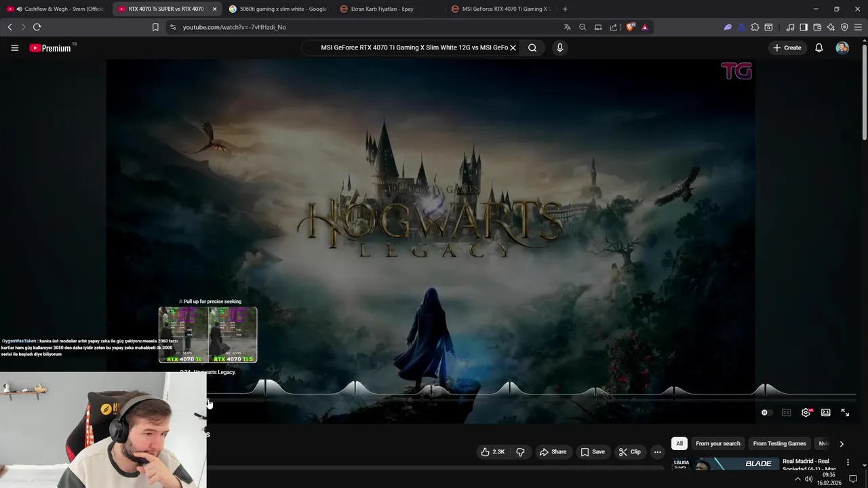Open the Leo AI sparkle icon
The width and height of the screenshot is (868, 488).
point(831,27)
